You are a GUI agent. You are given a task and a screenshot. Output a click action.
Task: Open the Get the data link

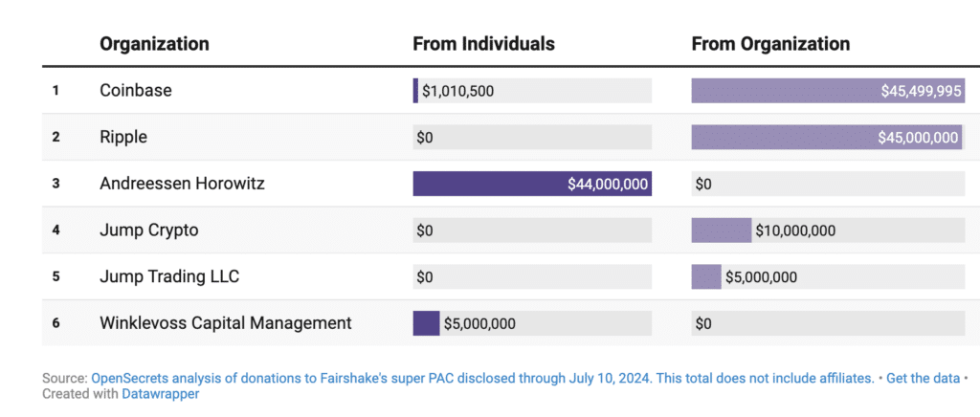tap(923, 378)
